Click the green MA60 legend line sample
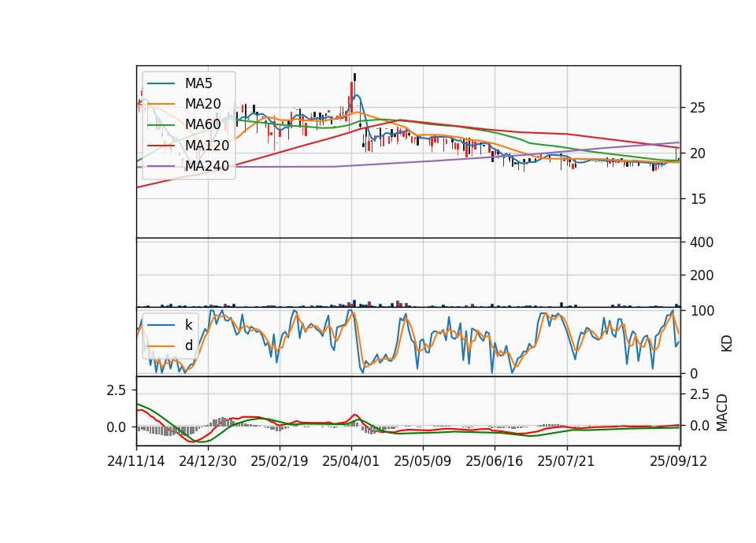This screenshot has width=756, height=543. pos(161,125)
